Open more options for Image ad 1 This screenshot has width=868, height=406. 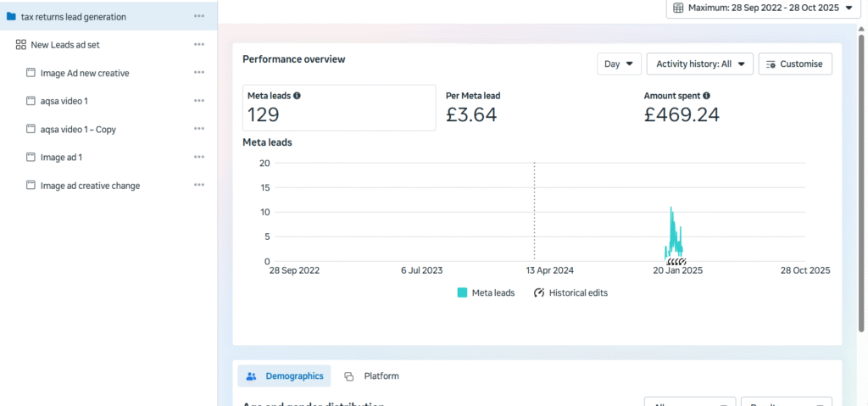198,157
